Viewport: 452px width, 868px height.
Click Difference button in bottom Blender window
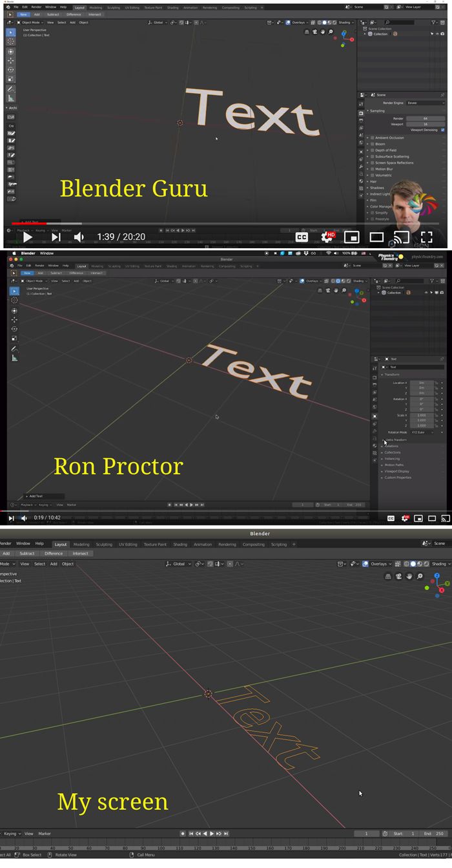(54, 553)
